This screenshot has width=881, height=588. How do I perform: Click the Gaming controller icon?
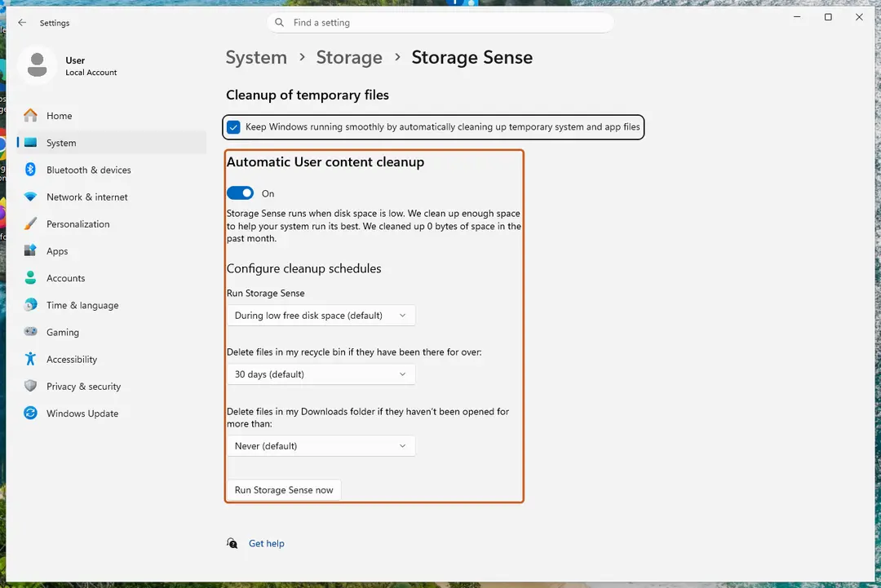pos(30,332)
